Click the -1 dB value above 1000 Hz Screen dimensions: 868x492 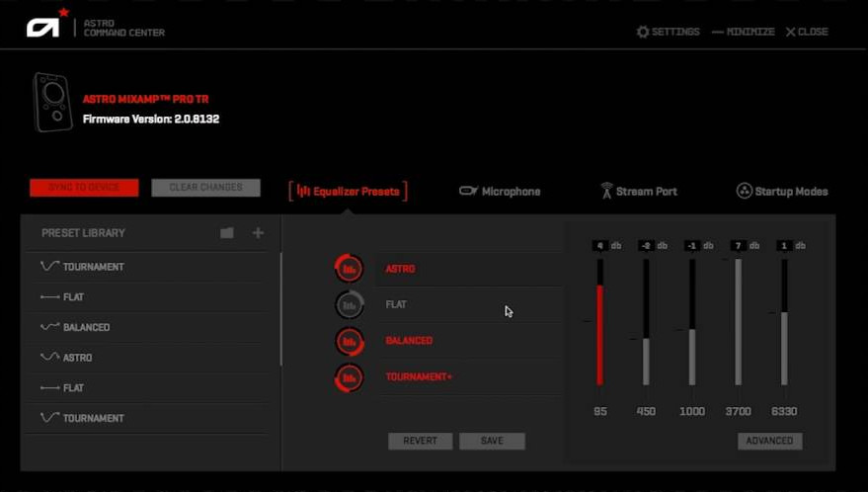pyautogui.click(x=692, y=245)
